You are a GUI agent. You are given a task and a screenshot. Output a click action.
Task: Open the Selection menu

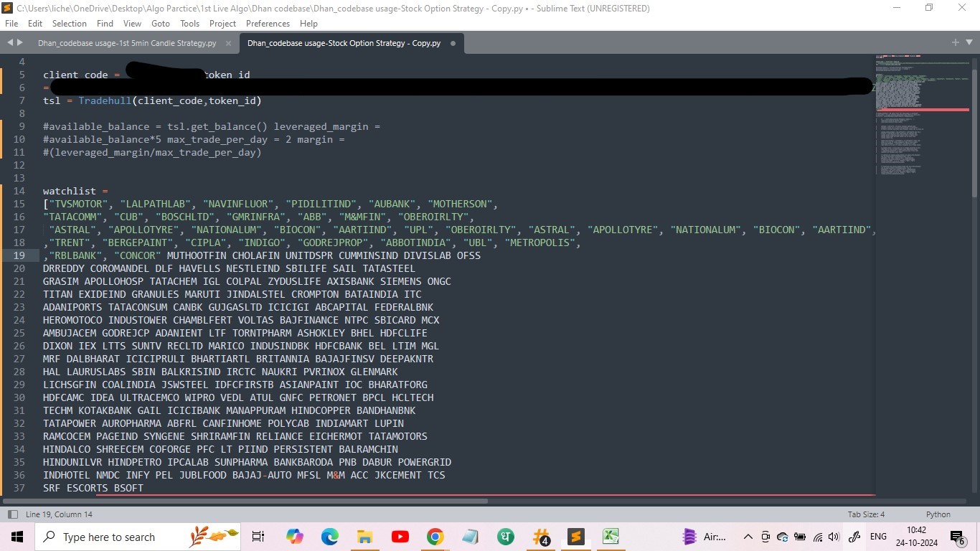(x=70, y=24)
